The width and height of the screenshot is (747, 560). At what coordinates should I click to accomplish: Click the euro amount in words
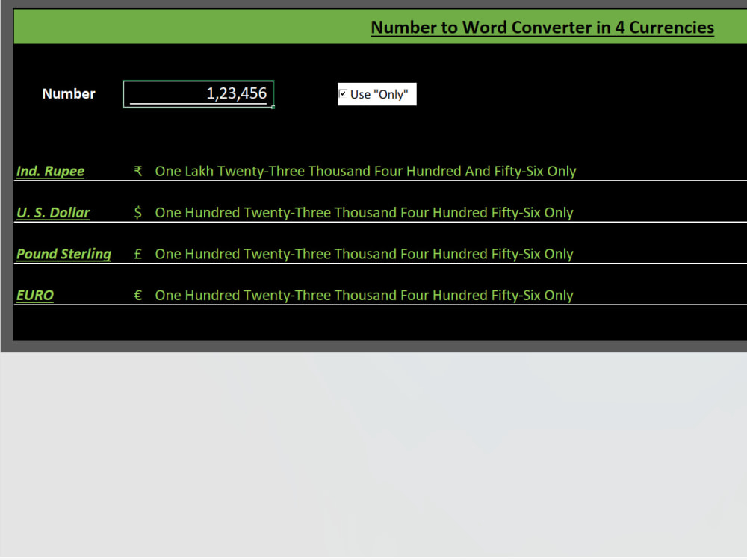pos(365,295)
